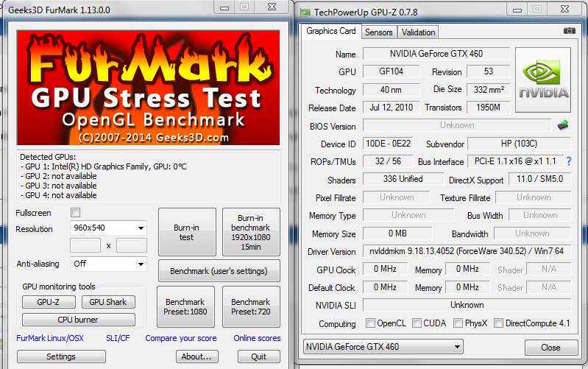Click the FurMark GPU Stress Test banner

tap(148, 88)
